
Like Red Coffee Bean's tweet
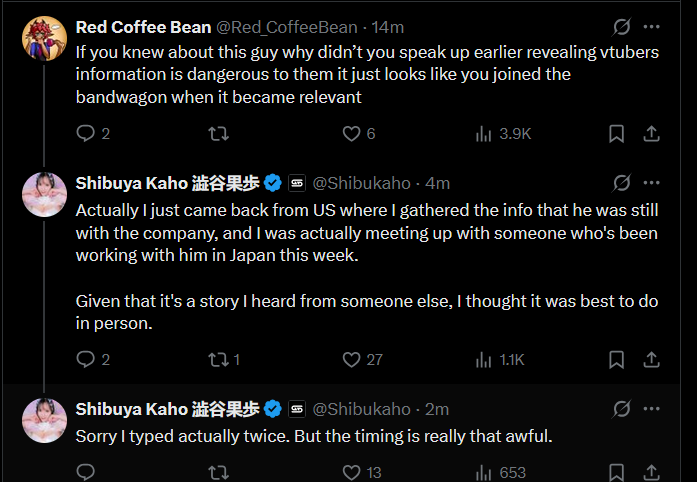coord(351,133)
